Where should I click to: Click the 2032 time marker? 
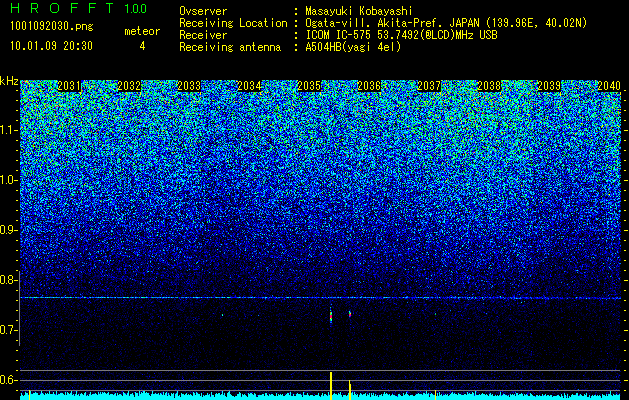129,86
